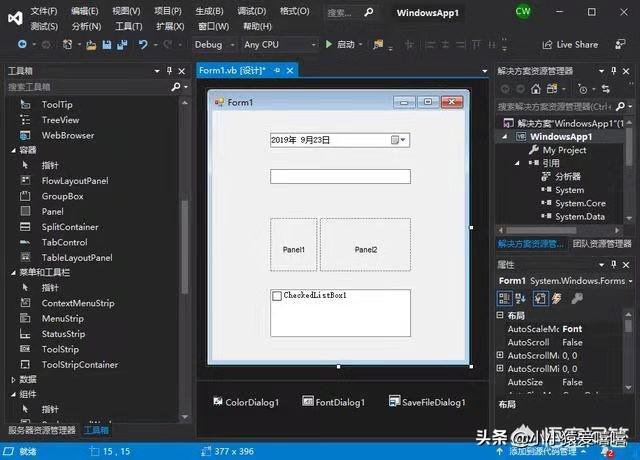Toggle auto-hide pin on Solution Explorer
The image size is (640, 460).
613,71
